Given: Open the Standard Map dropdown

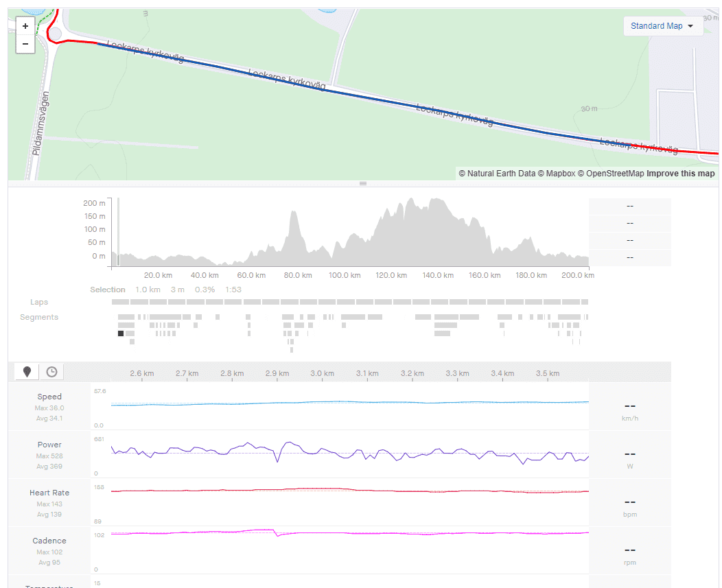Looking at the screenshot, I should [662, 26].
